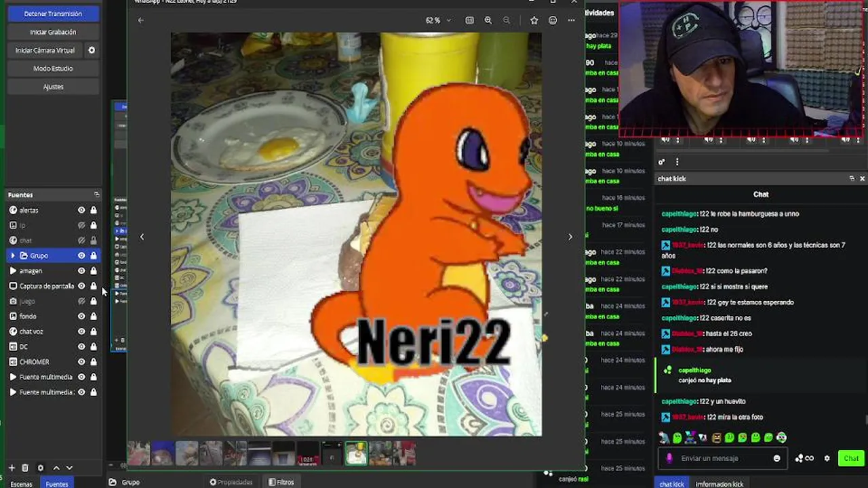Hide the chat voz source
This screenshot has height=488, width=868.
coord(81,331)
